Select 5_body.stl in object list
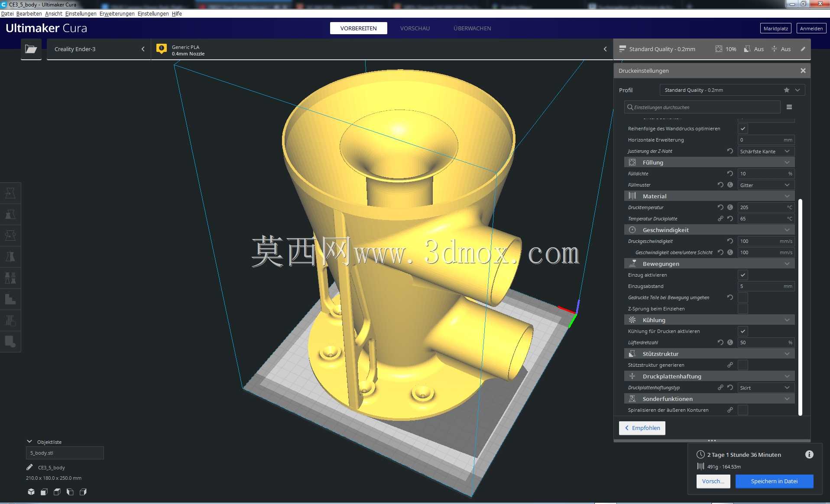This screenshot has height=504, width=830. (65, 453)
